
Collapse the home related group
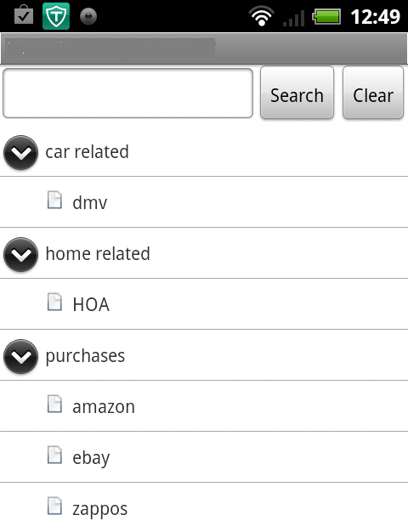pos(20,254)
